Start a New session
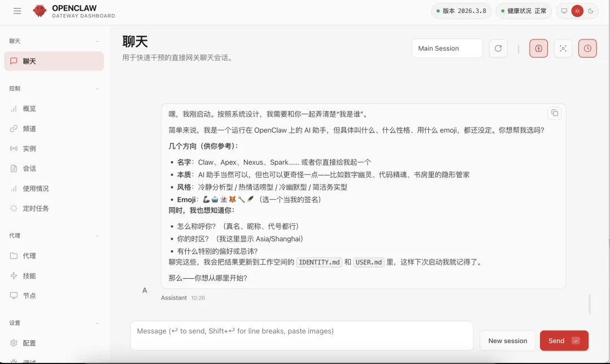The height and width of the screenshot is (364, 610). pos(508,341)
